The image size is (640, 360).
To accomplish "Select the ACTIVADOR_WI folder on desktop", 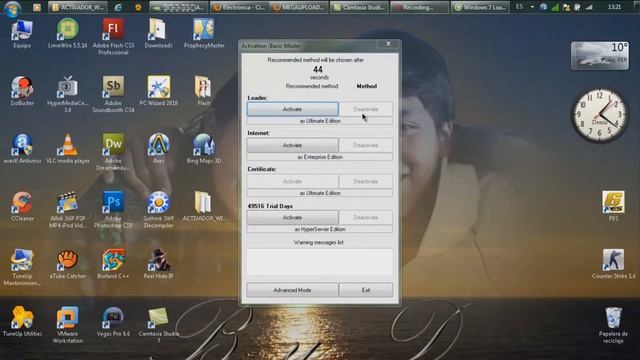I will [204, 206].
